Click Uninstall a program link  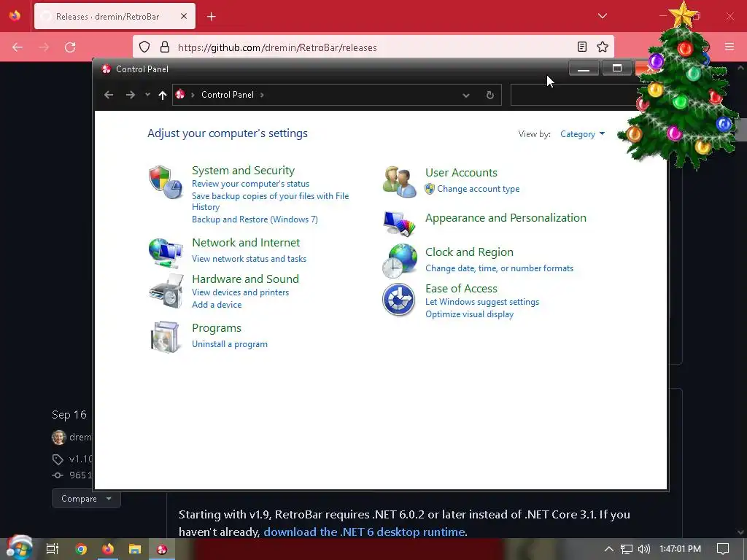tap(230, 344)
